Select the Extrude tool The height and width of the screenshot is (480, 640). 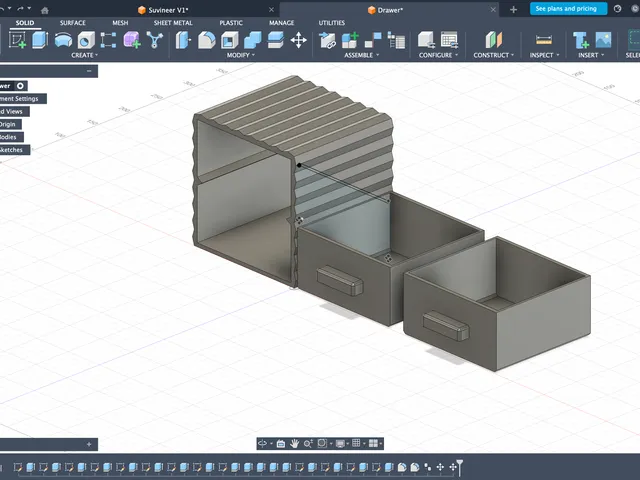coord(40,40)
